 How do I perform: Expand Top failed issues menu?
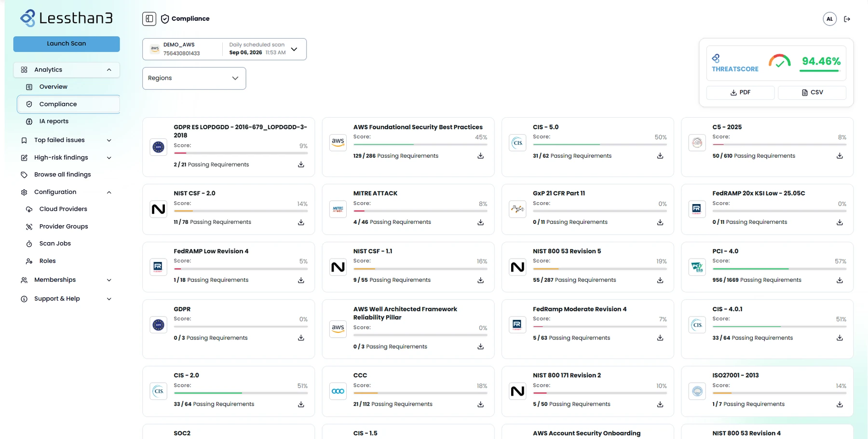67,140
